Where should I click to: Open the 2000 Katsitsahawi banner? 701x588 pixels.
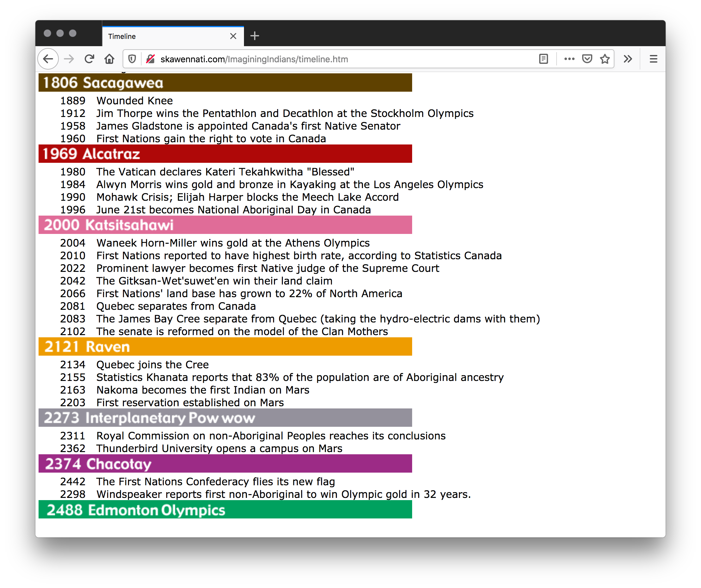(225, 225)
